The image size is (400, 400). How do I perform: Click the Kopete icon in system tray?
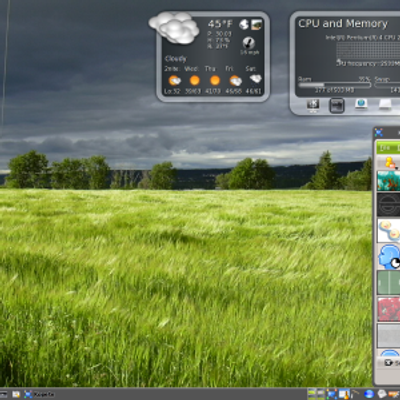point(332,394)
